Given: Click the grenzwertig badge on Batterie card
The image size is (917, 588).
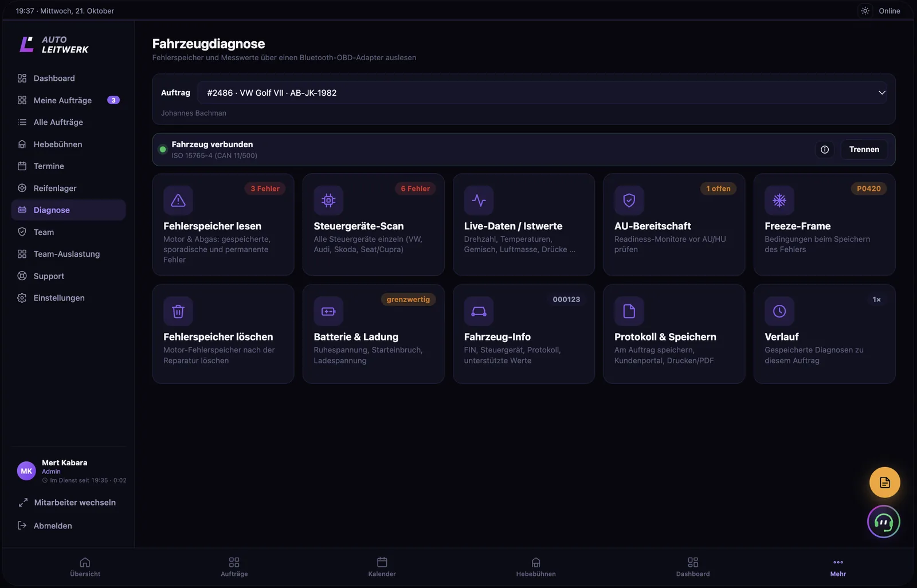Looking at the screenshot, I should (408, 300).
